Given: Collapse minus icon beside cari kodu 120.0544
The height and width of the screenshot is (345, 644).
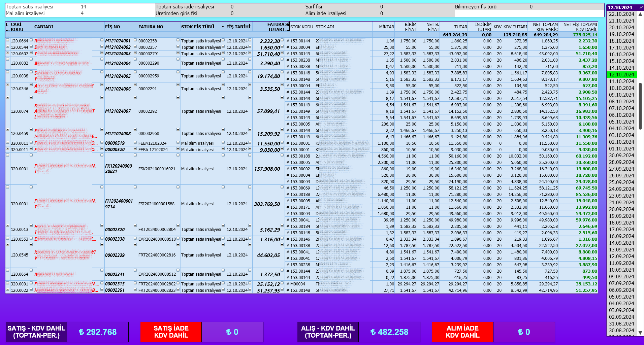Looking at the screenshot, I should coord(31,46).
